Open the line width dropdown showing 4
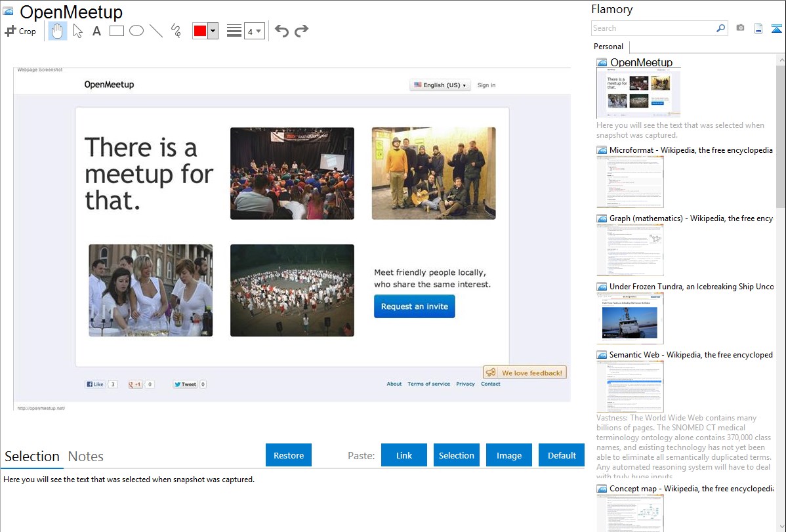The image size is (786, 532). pos(255,31)
